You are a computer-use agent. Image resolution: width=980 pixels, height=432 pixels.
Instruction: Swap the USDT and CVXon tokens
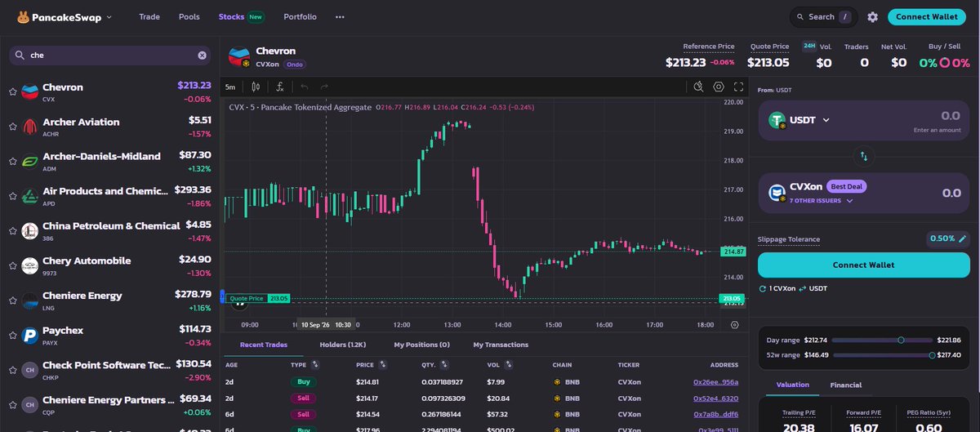pyautogui.click(x=864, y=155)
